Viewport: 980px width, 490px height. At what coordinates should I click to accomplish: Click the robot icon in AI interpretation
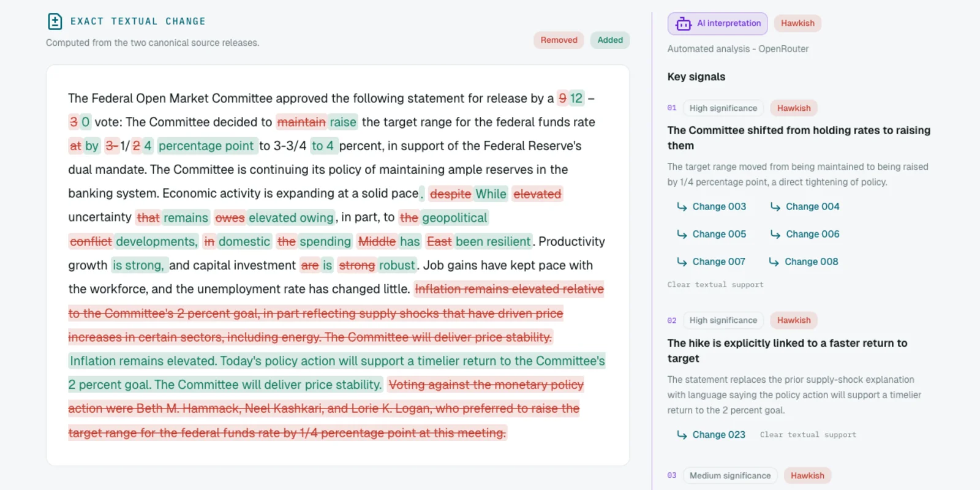click(x=683, y=24)
